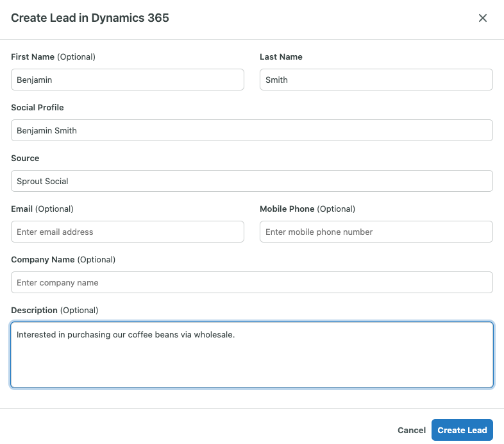Click inside the Description text area
The width and height of the screenshot is (504, 444).
point(252,355)
